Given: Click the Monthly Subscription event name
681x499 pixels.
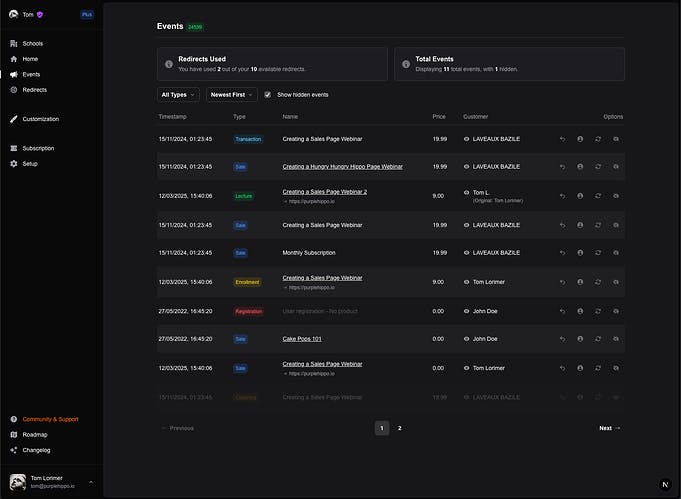Looking at the screenshot, I should tap(309, 253).
